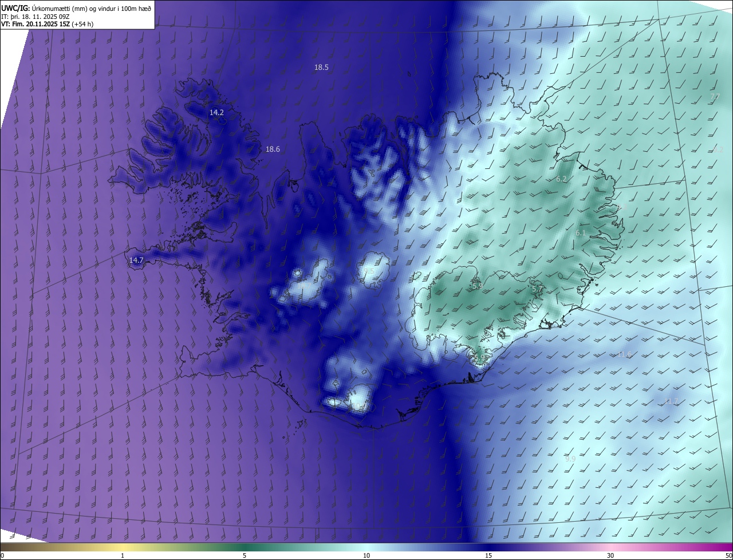The image size is (733, 560).
Task: Click the colorbar tick label 1
Action: [x=123, y=555]
